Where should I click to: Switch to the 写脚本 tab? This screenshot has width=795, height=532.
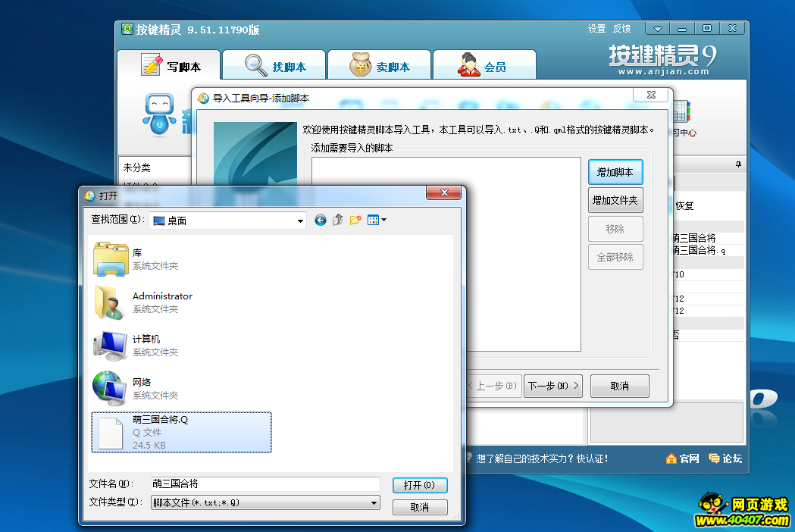[x=169, y=65]
